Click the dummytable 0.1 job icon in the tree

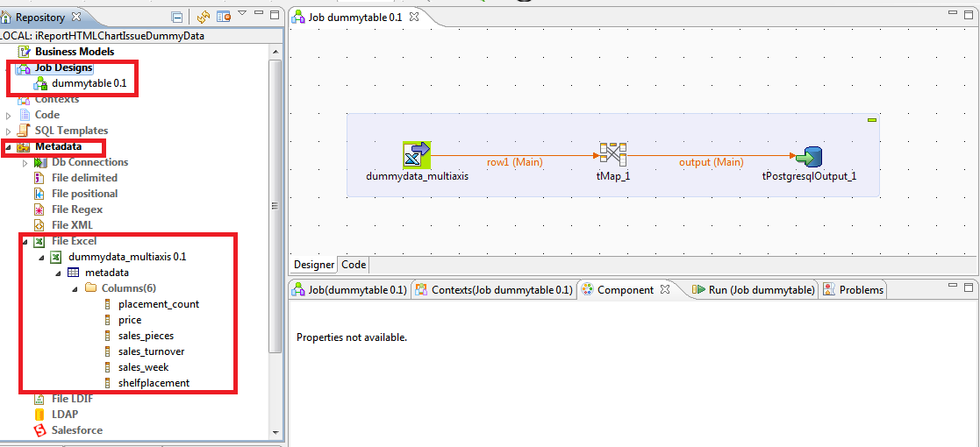point(40,83)
